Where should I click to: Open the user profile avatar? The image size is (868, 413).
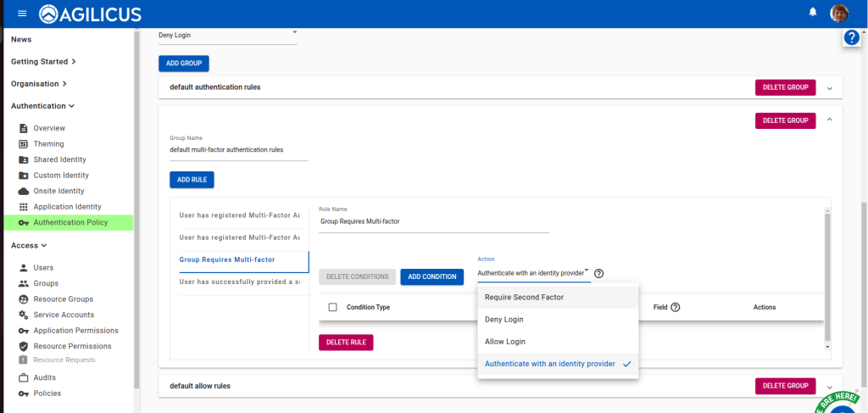[x=839, y=13]
